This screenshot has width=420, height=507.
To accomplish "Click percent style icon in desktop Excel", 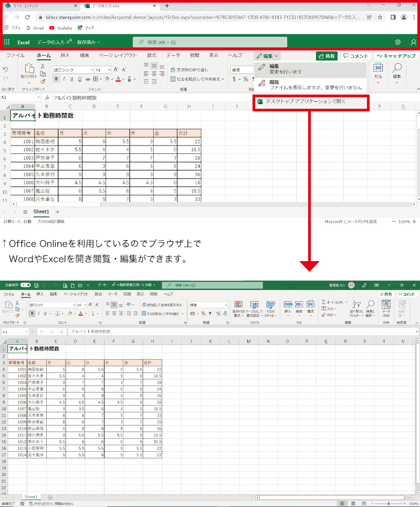I will point(203,313).
